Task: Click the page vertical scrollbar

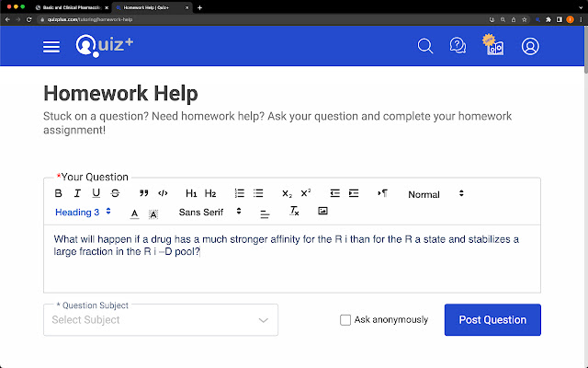Action: pyautogui.click(x=586, y=50)
